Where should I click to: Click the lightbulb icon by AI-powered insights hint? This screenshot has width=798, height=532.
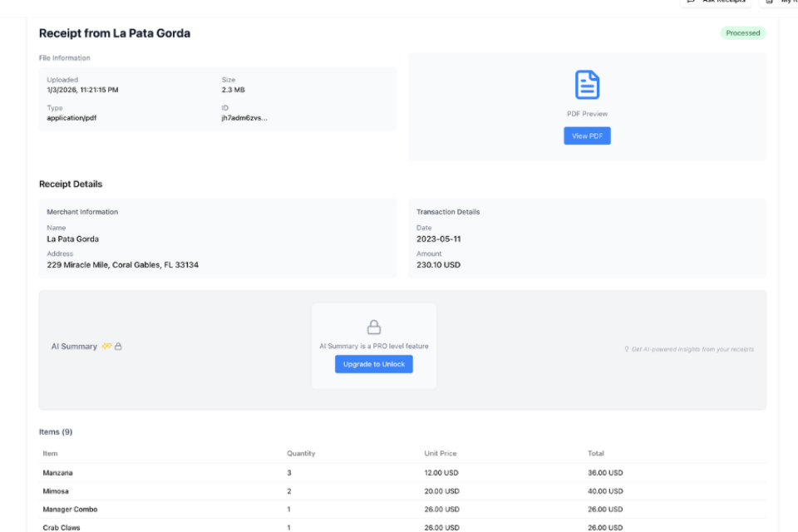pyautogui.click(x=627, y=349)
